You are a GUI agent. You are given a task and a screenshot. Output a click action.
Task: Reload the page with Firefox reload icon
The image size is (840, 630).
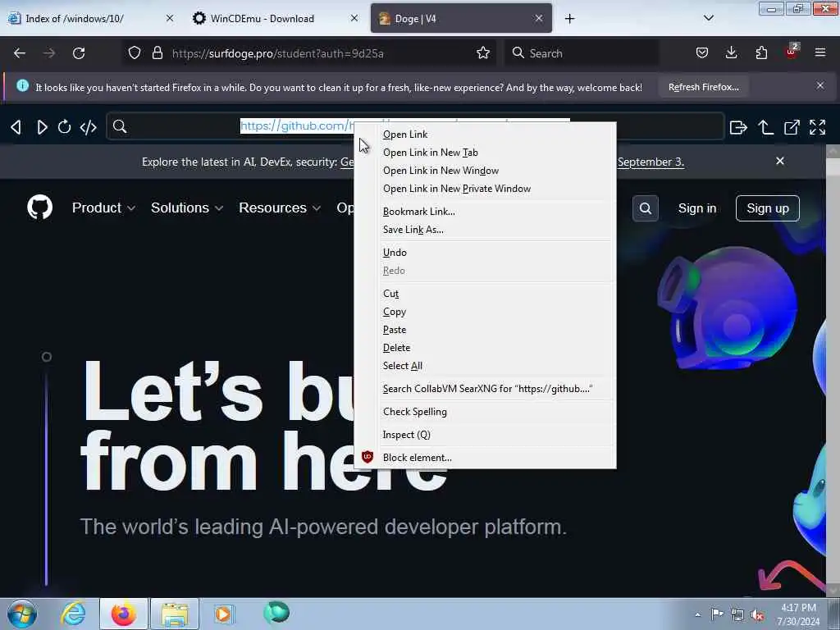pos(79,53)
